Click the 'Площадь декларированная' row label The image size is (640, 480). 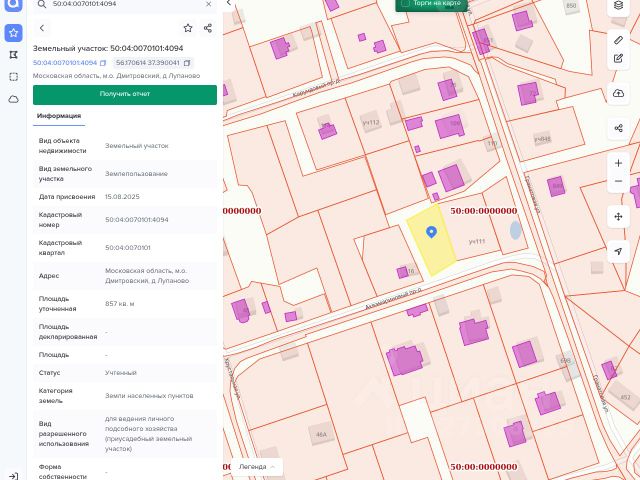click(68, 332)
